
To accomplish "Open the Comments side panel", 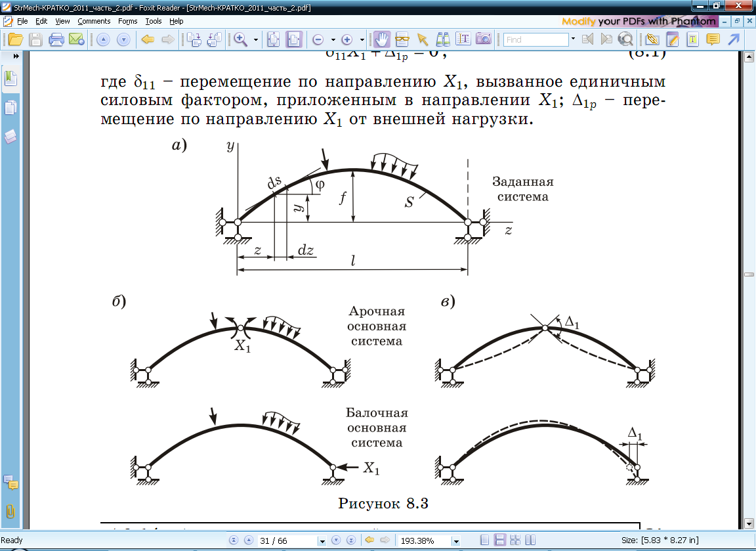I will click(10, 482).
